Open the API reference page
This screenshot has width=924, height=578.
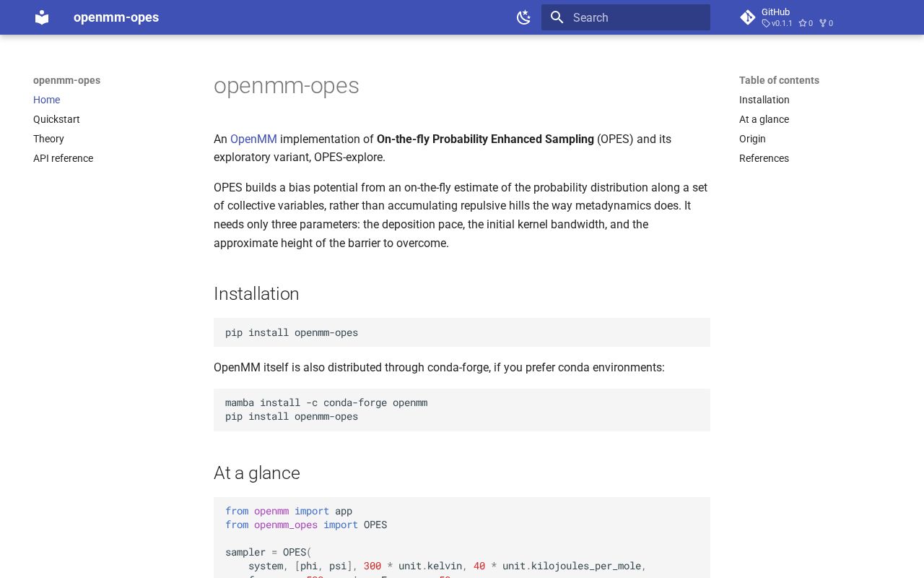pyautogui.click(x=63, y=158)
